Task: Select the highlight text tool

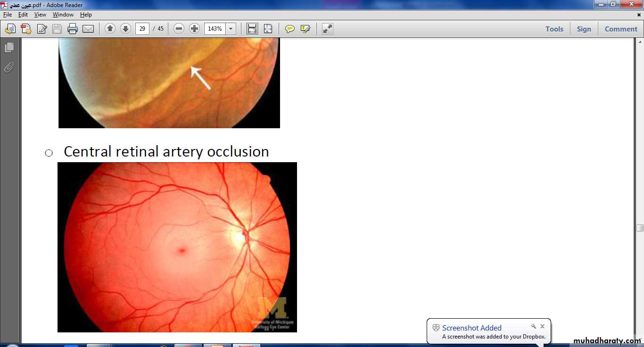Action: click(x=305, y=29)
